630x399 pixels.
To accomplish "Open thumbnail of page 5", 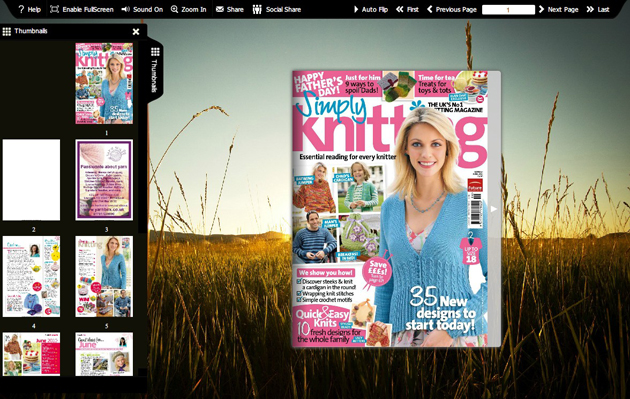I will coord(104,276).
